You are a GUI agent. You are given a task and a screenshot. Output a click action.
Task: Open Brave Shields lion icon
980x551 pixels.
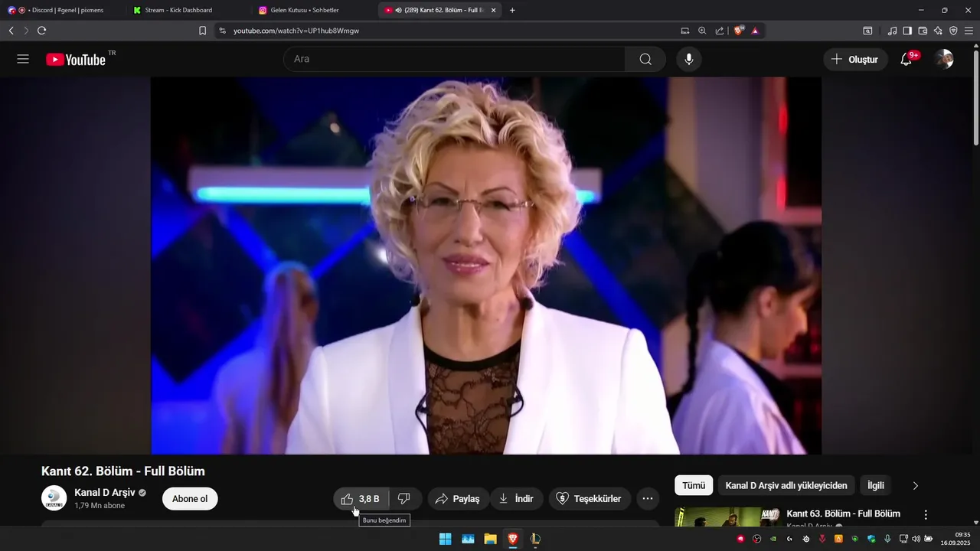coord(739,31)
